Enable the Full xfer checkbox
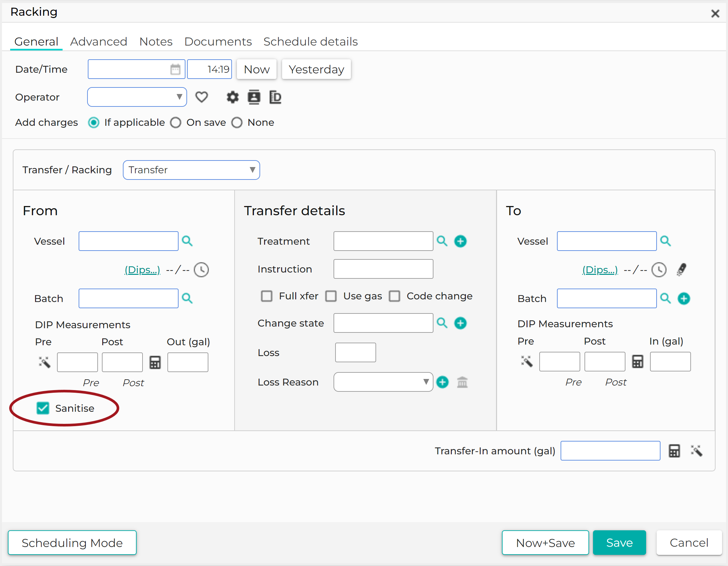Image resolution: width=728 pixels, height=566 pixels. click(267, 296)
